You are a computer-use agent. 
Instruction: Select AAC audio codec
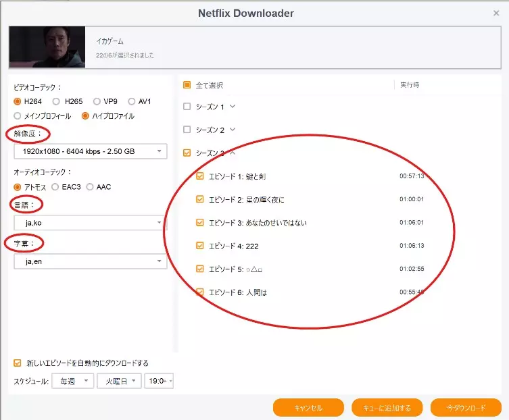pyautogui.click(x=90, y=187)
